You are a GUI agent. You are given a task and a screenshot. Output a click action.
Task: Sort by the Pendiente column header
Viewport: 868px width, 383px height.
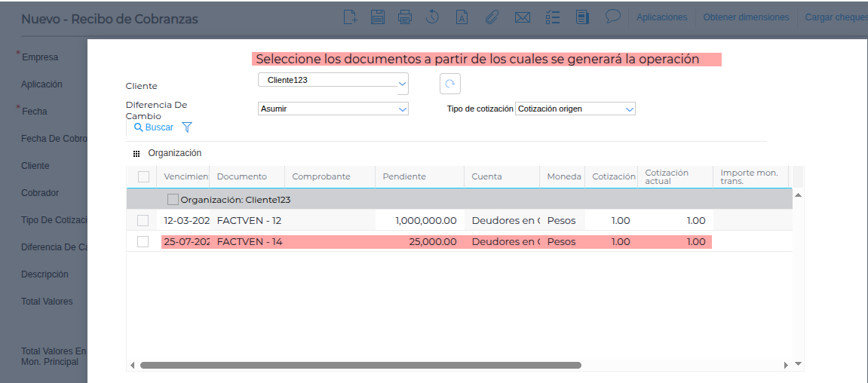pos(404,176)
